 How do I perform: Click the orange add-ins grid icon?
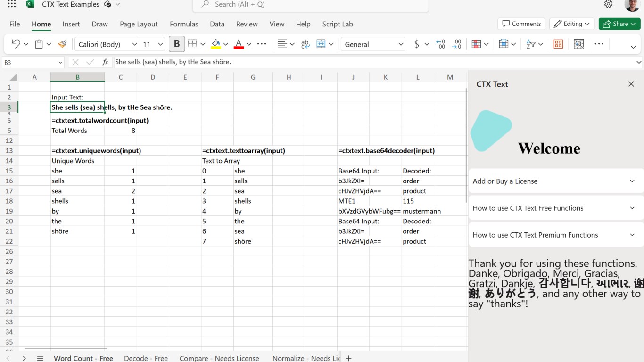pyautogui.click(x=558, y=44)
